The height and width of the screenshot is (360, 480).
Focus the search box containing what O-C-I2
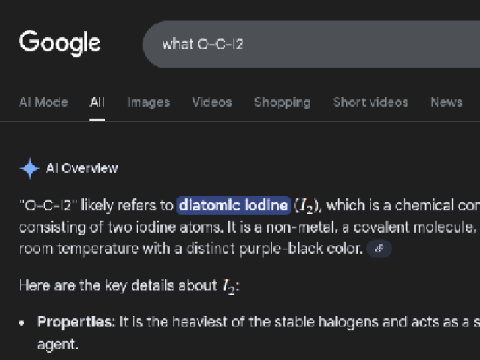(x=311, y=44)
